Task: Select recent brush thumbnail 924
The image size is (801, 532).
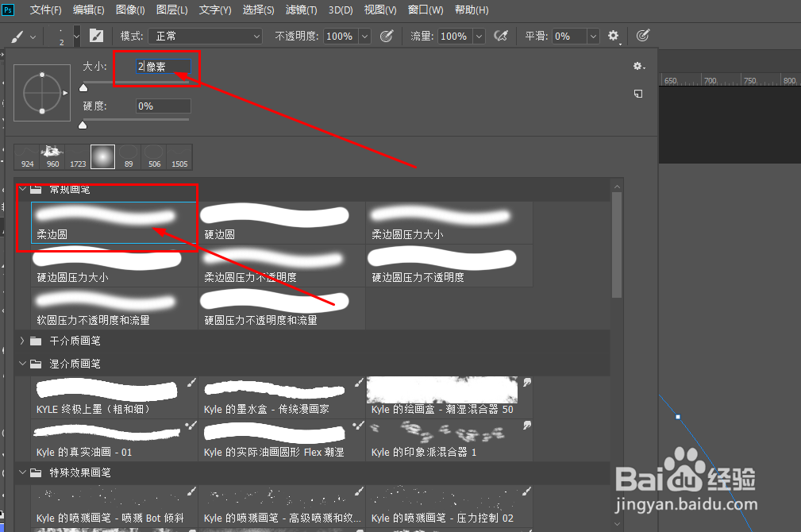Action: click(27, 157)
